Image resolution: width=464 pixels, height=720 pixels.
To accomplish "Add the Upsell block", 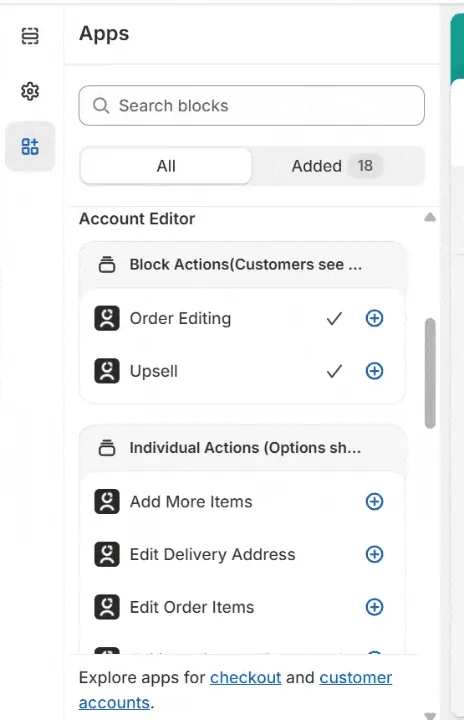I will 374,371.
